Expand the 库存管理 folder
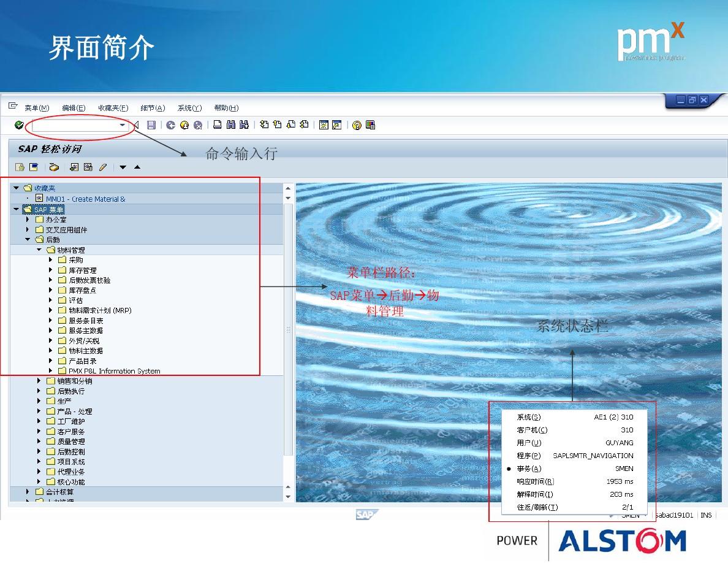This screenshot has width=728, height=563. click(51, 270)
